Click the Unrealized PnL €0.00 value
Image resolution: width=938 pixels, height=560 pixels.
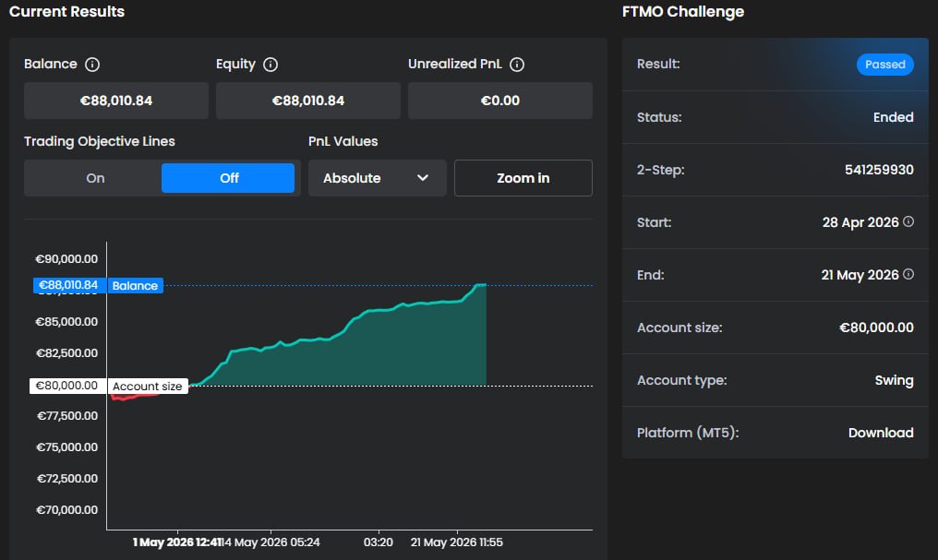[x=500, y=101]
